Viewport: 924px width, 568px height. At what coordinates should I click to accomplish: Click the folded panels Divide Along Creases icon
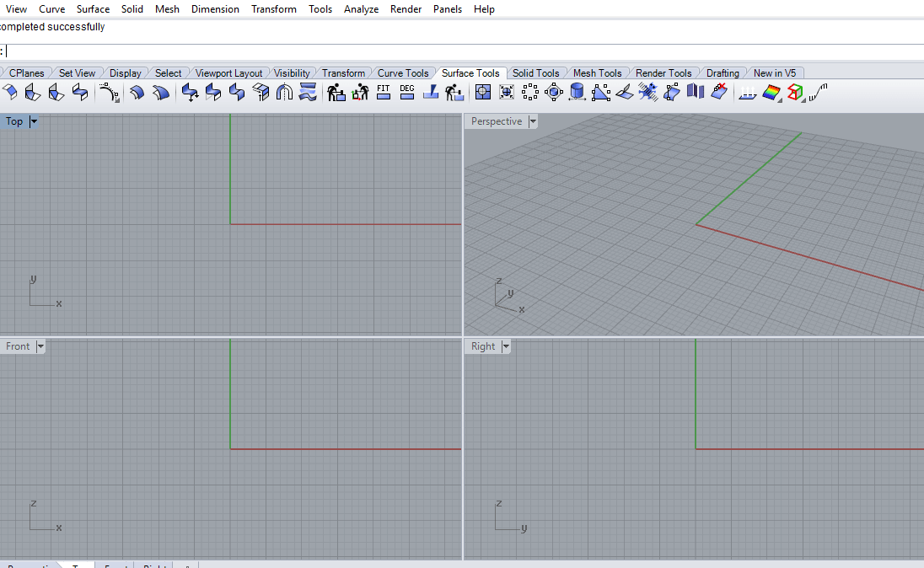(x=696, y=92)
